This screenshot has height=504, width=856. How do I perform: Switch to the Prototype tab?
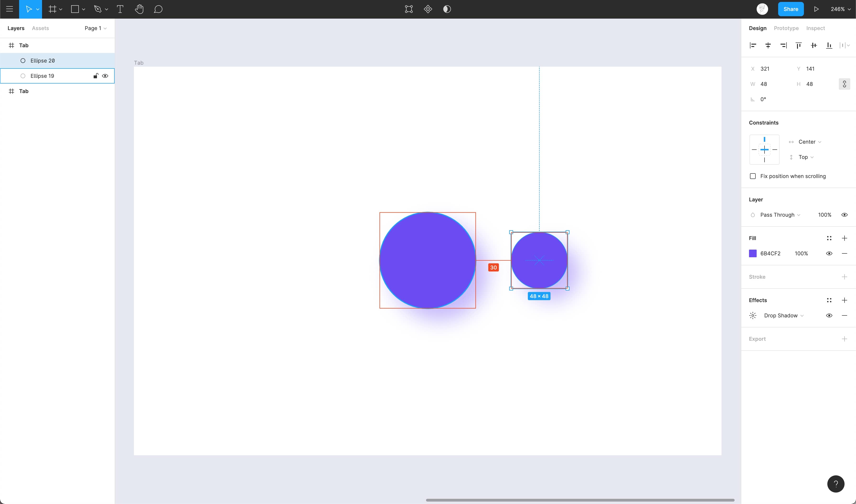click(786, 28)
